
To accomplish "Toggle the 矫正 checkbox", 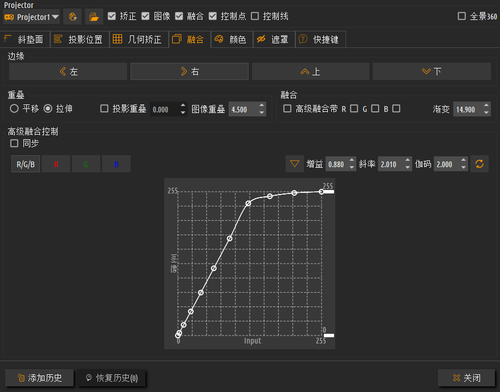I will click(x=112, y=16).
